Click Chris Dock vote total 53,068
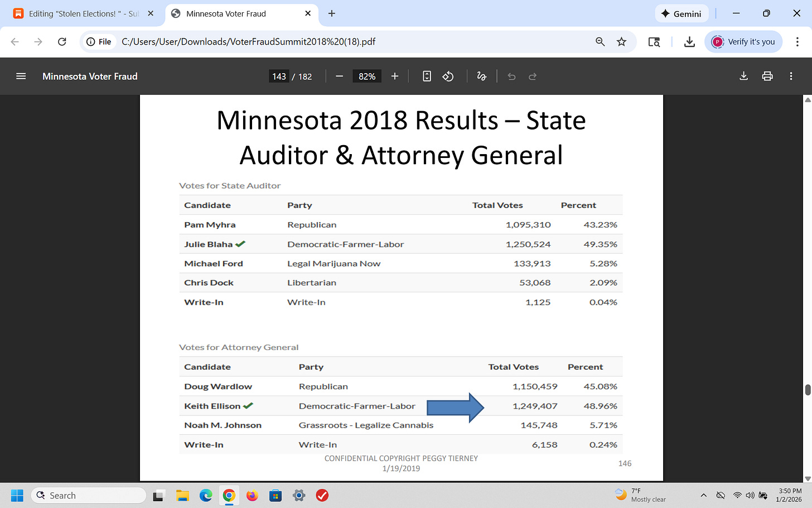This screenshot has height=508, width=812. coord(535,283)
